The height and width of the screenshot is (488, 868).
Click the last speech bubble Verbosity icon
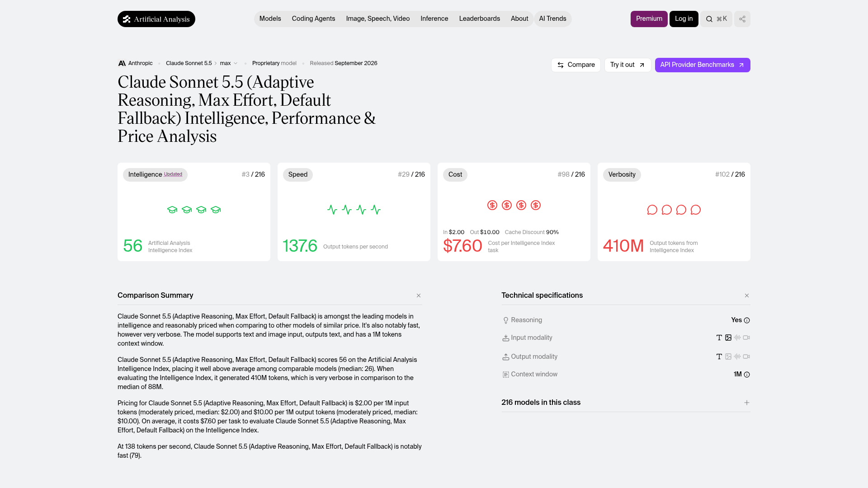tap(696, 210)
